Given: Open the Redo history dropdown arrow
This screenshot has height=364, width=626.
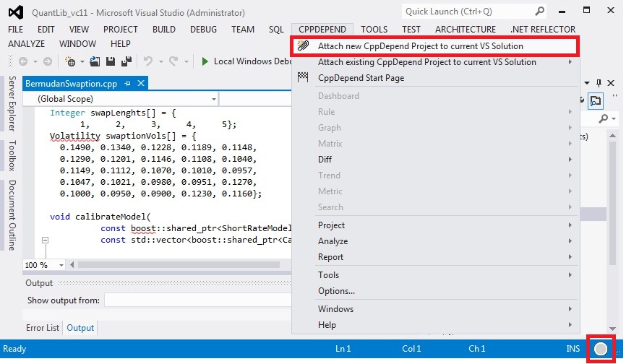Looking at the screenshot, I should [x=186, y=62].
